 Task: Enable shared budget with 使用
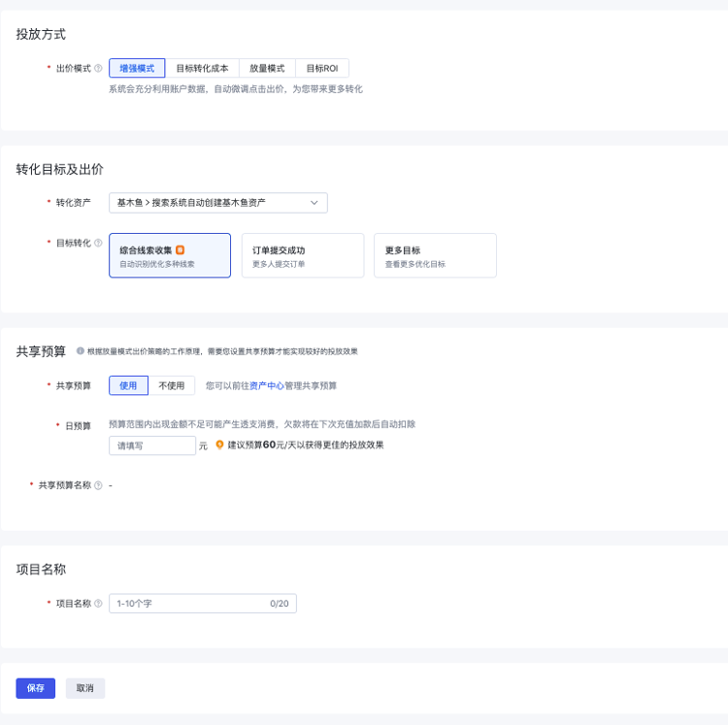click(x=129, y=385)
